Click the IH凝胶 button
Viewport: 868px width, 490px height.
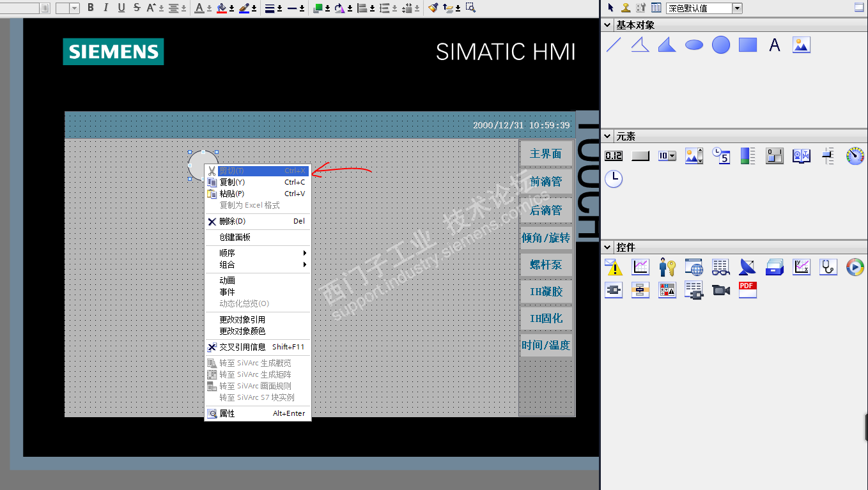(x=546, y=291)
